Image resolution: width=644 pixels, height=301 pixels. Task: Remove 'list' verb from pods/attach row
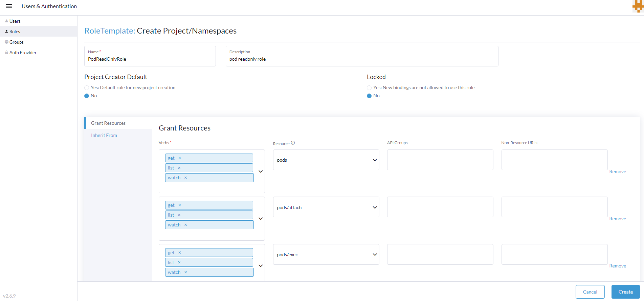(x=179, y=215)
